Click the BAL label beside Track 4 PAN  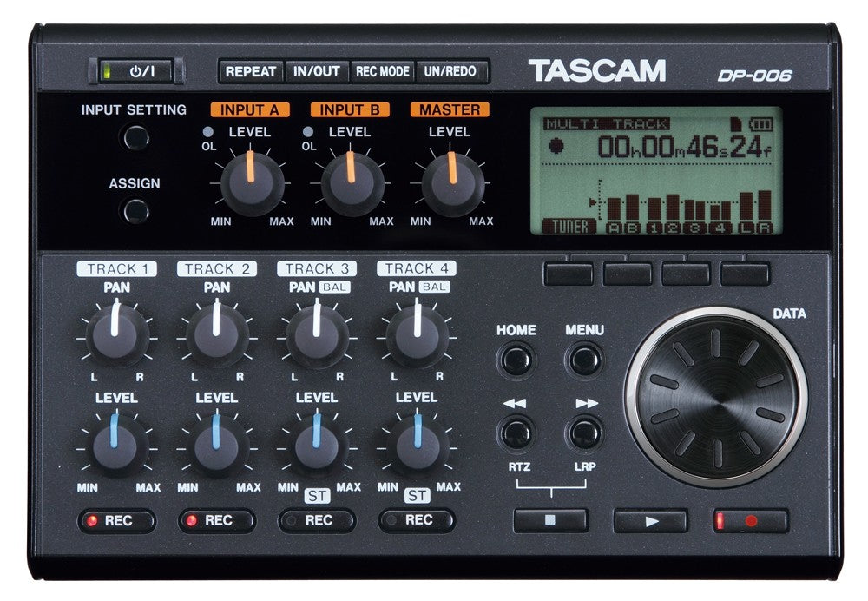pyautogui.click(x=434, y=287)
